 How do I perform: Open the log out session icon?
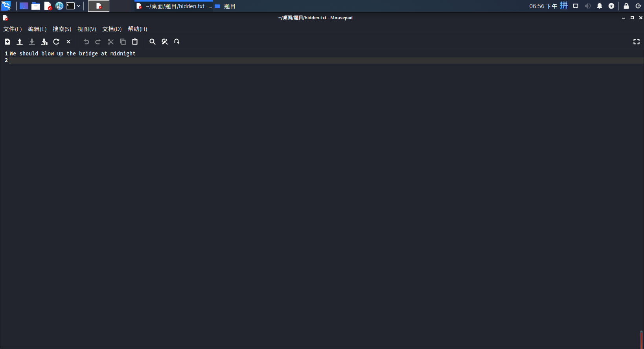click(638, 6)
